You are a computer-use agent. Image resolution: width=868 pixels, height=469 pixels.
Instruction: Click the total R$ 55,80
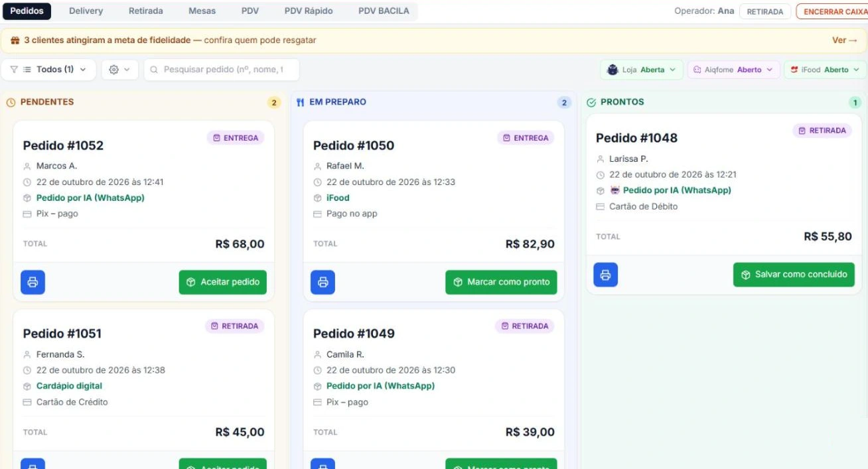coord(828,237)
